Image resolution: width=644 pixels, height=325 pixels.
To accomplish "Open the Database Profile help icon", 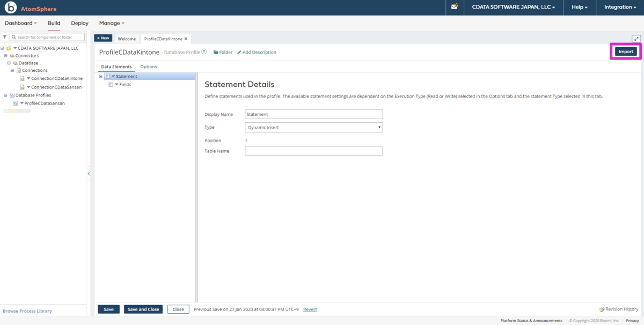I will click(x=204, y=52).
